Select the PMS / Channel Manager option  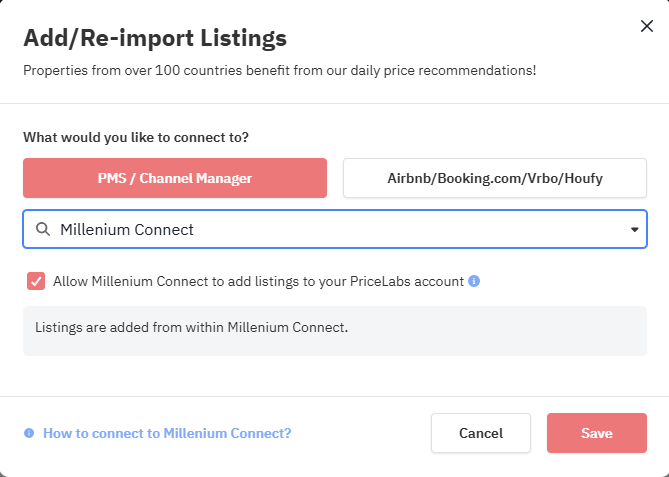point(175,178)
